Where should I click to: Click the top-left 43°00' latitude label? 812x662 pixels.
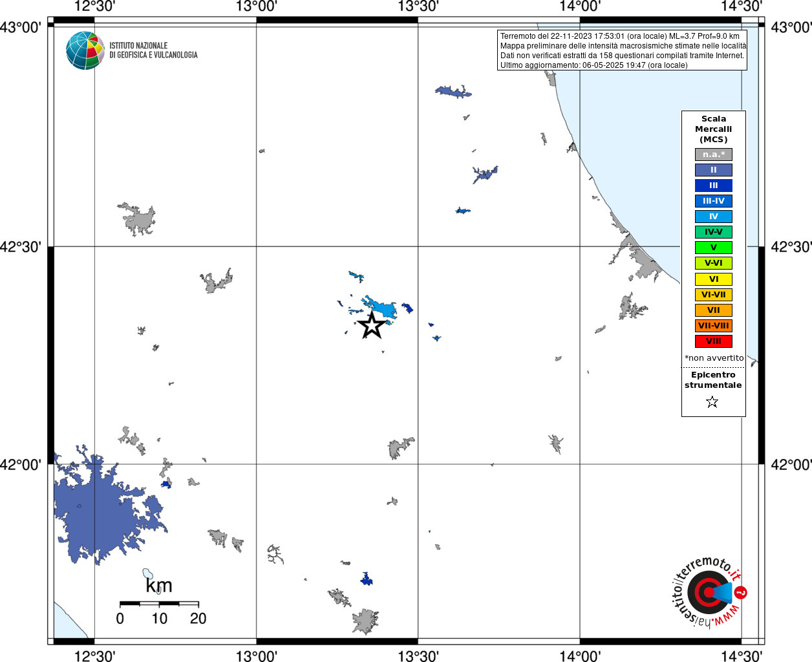click(21, 27)
